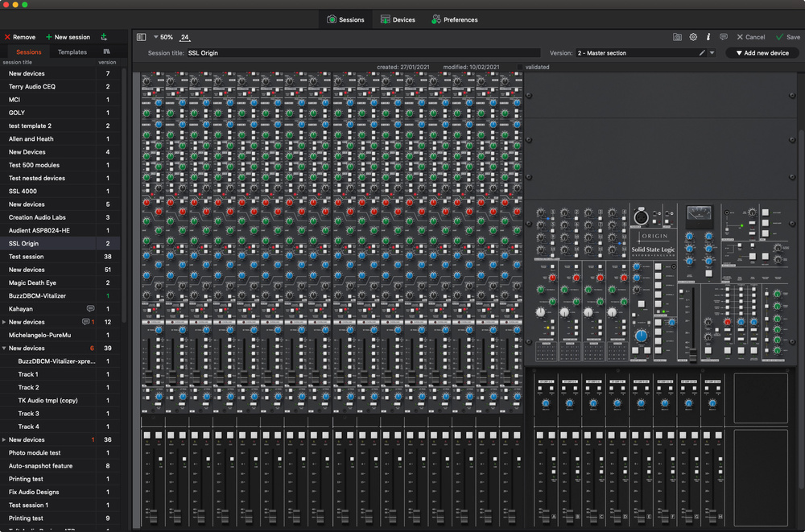Click the Add new device button

tap(762, 53)
